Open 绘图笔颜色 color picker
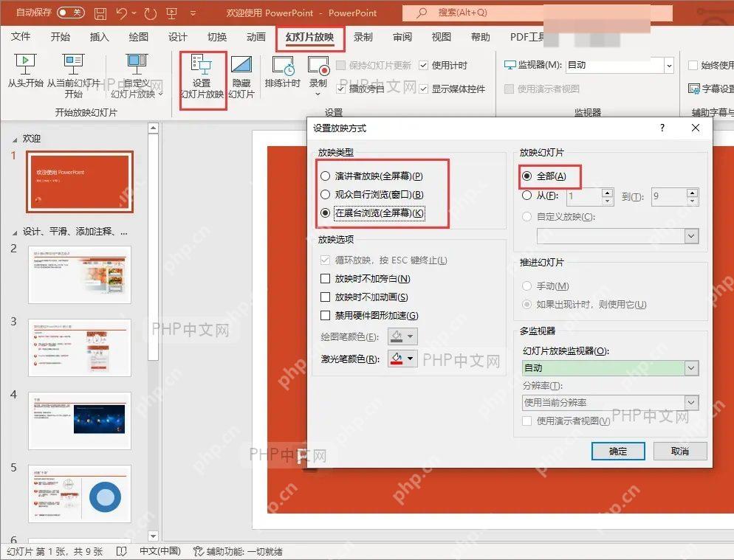 tap(402, 336)
